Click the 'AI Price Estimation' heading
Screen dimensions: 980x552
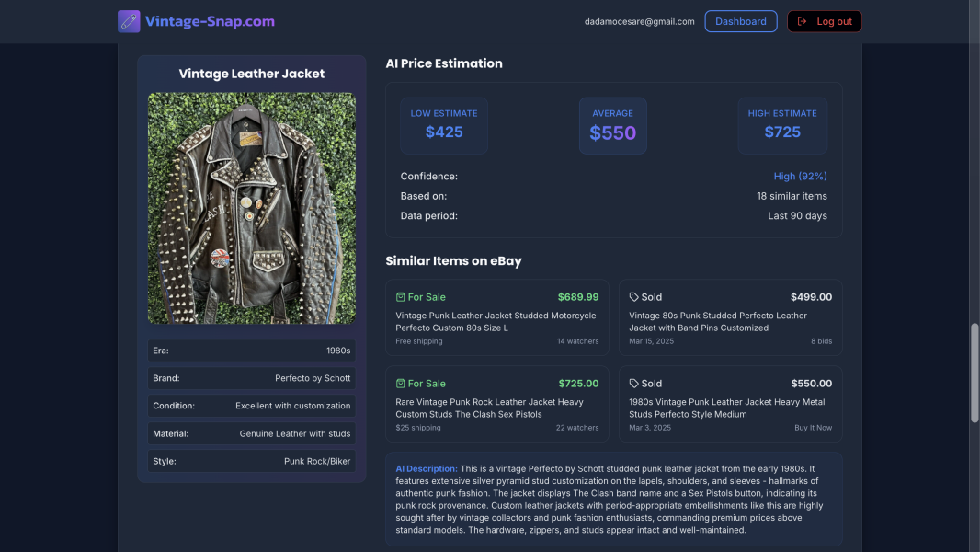[x=444, y=63]
